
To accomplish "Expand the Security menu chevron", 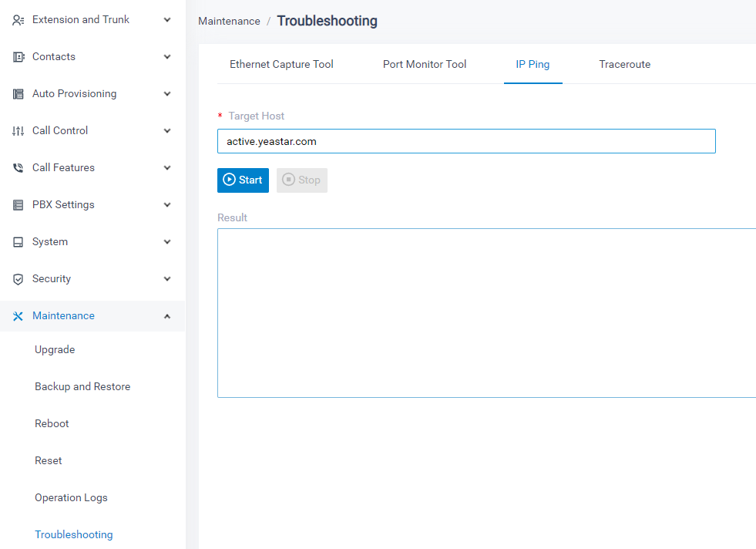I will (x=167, y=279).
